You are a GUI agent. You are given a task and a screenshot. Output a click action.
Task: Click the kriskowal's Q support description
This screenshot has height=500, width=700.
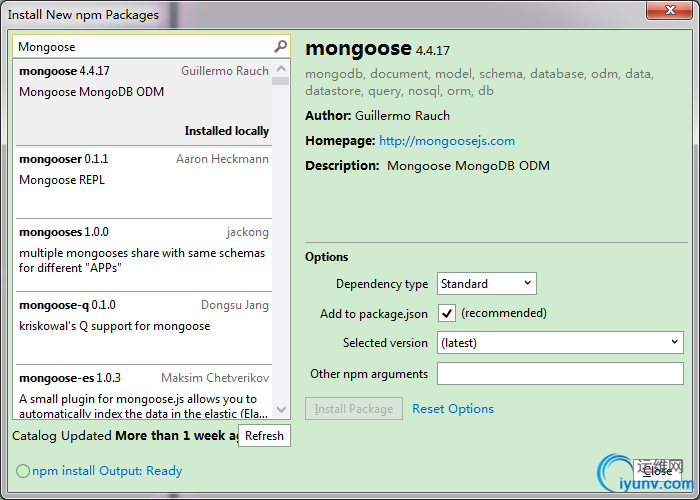[115, 326]
